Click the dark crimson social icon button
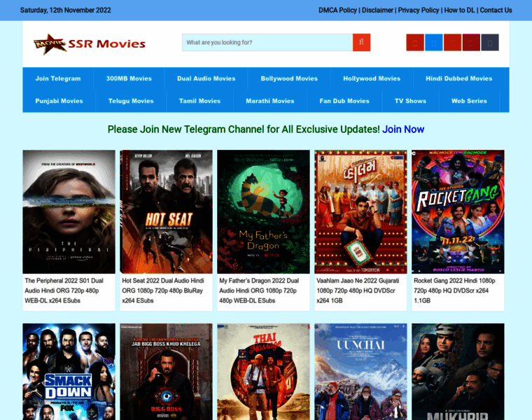Viewport: 532px width, 420px height. (471, 43)
